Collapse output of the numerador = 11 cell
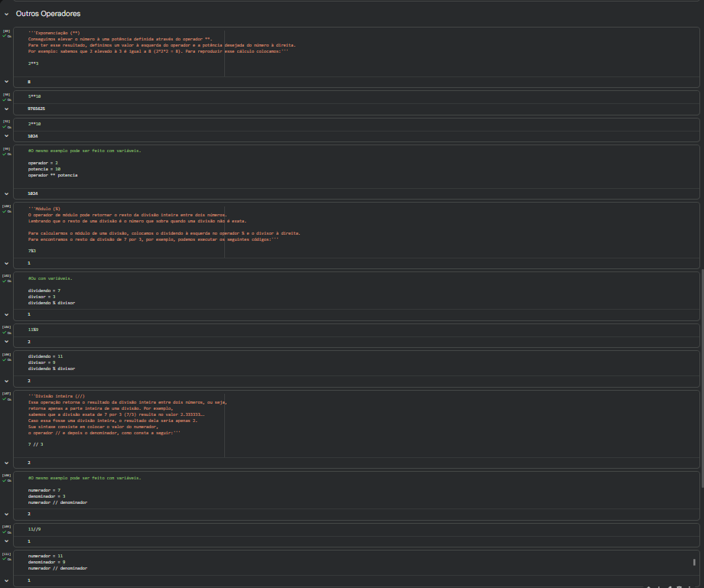Viewport: 704px width, 588px height. point(6,580)
